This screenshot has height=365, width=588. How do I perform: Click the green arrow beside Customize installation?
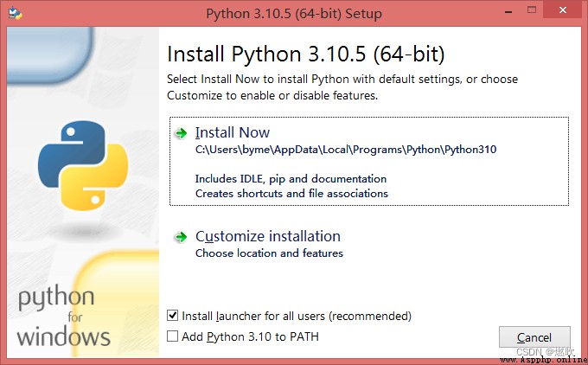click(181, 237)
